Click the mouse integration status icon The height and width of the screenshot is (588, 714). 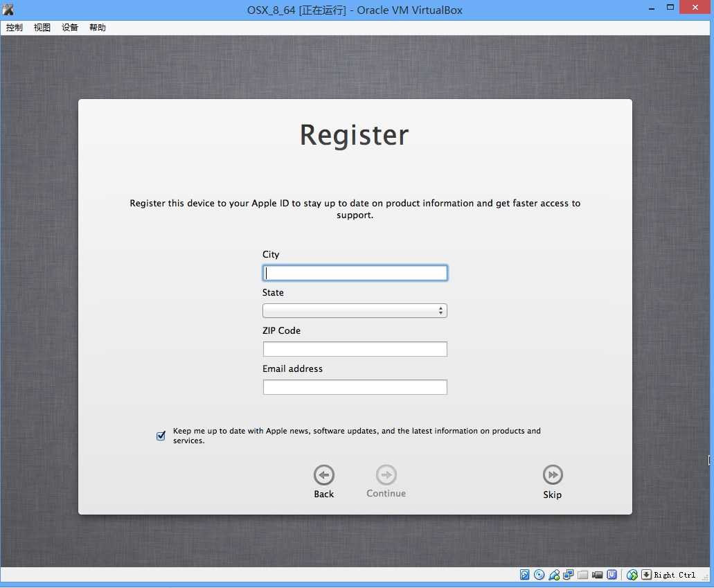pos(632,575)
